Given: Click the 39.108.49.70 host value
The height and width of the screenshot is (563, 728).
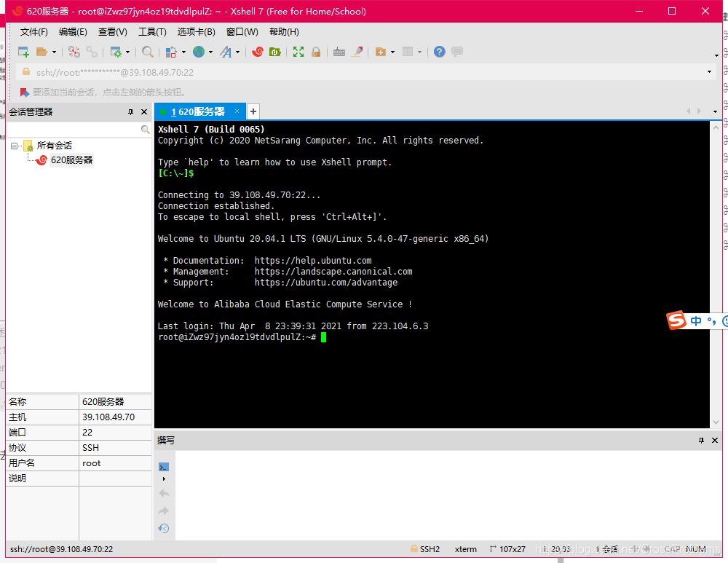Looking at the screenshot, I should [x=108, y=417].
